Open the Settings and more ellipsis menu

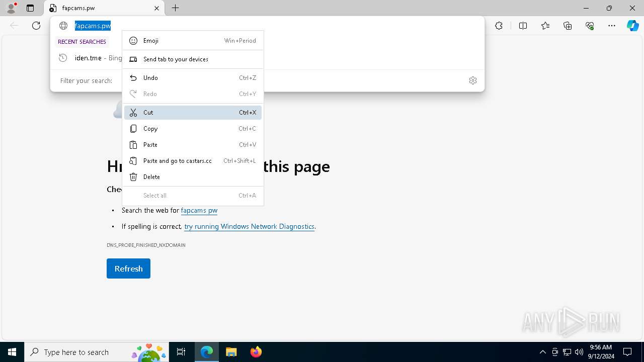(x=612, y=26)
